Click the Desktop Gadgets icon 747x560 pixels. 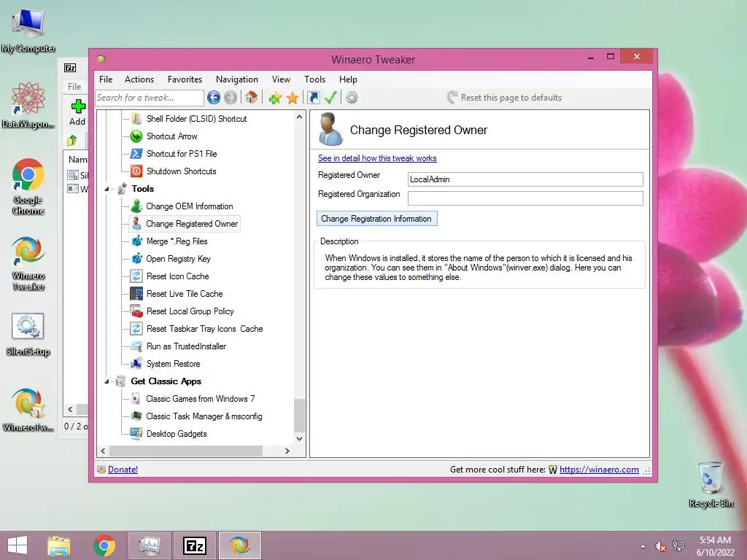pyautogui.click(x=136, y=434)
